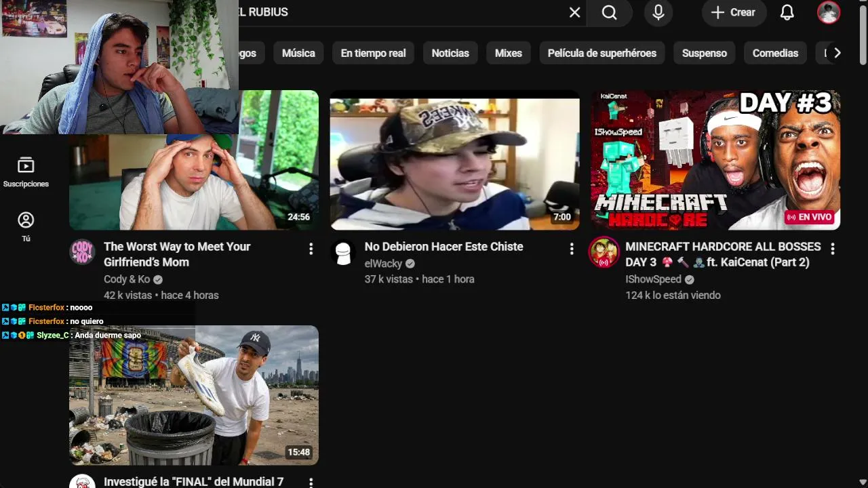Click the scrollbar down arrow
The image size is (868, 488).
pyautogui.click(x=863, y=483)
